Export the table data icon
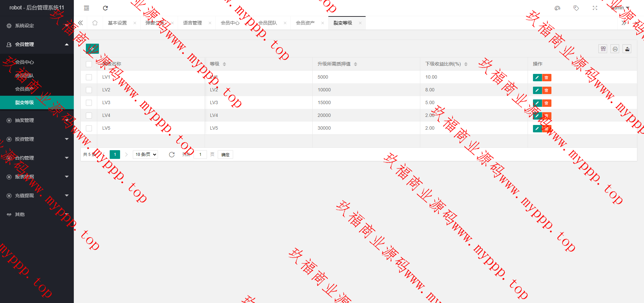Viewport: 644px width, 303px height. pyautogui.click(x=627, y=49)
